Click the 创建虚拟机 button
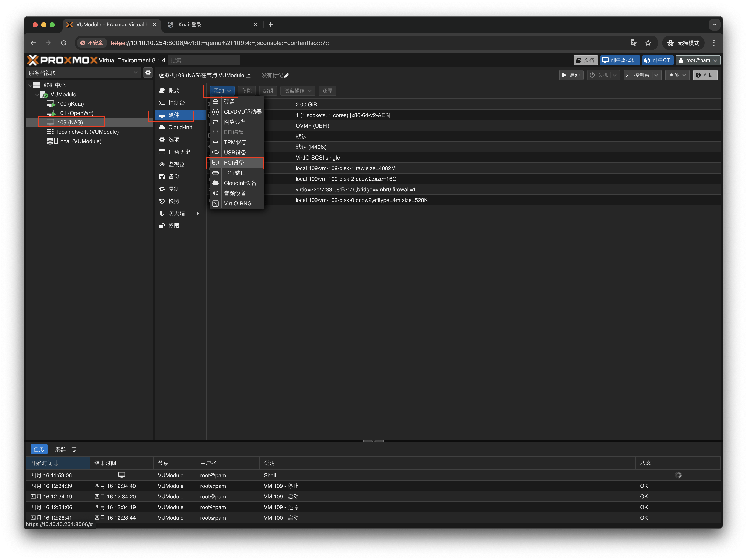The width and height of the screenshot is (747, 560). (x=620, y=60)
